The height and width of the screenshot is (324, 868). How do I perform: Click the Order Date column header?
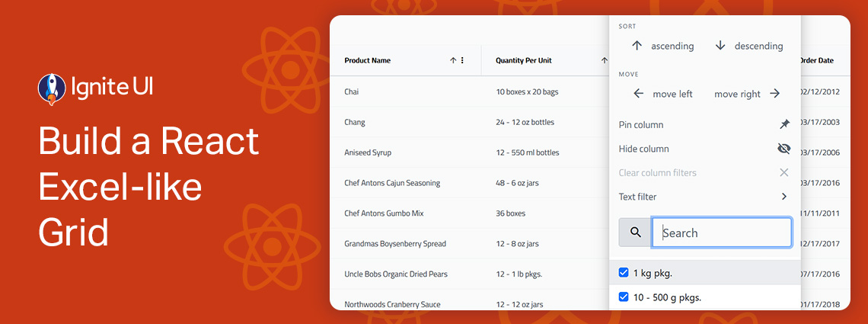point(816,60)
